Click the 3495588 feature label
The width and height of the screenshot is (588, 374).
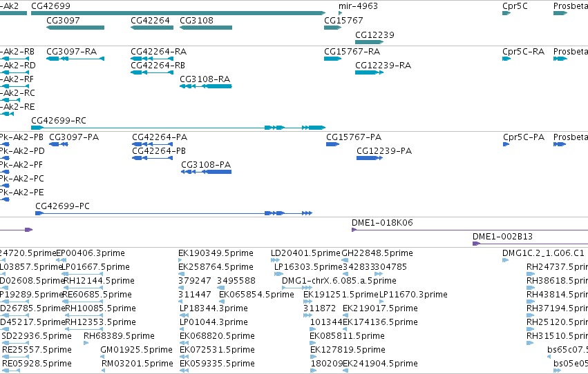236,281
